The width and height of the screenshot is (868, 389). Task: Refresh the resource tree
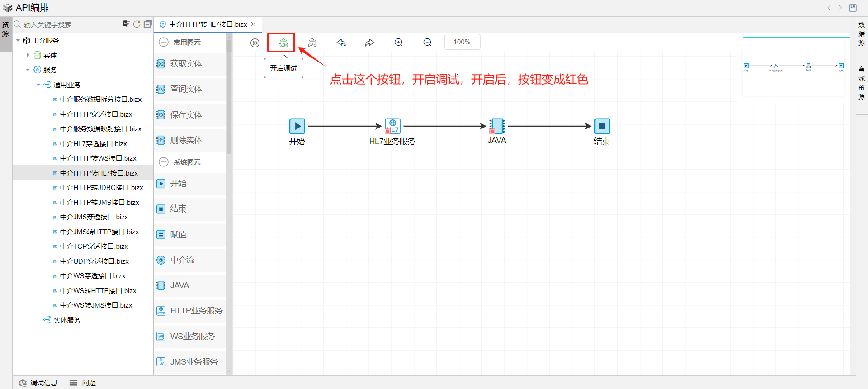pyautogui.click(x=137, y=24)
